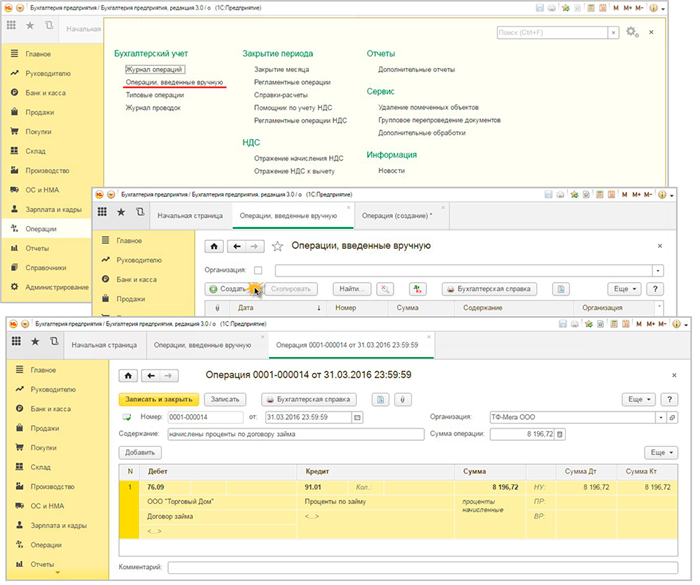Viewport: 700px width, 585px height.
Task: Open Еще menu in operations list window
Action: pyautogui.click(x=625, y=289)
